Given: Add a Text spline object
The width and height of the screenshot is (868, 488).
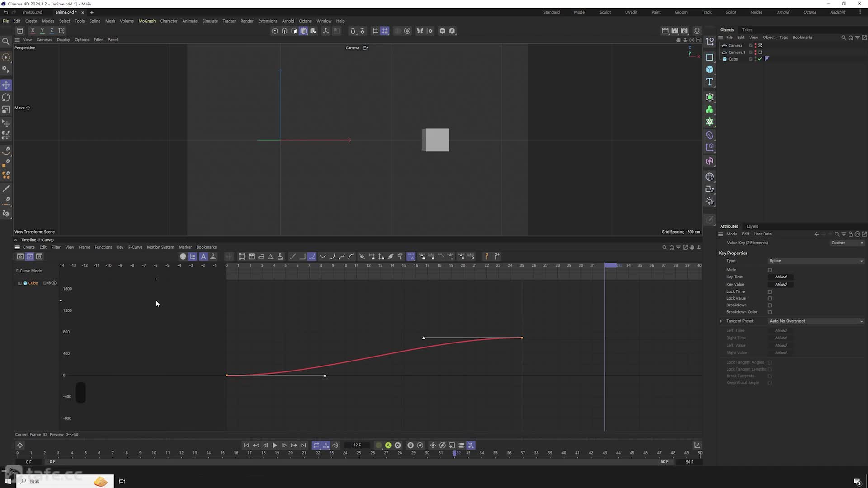Looking at the screenshot, I should pyautogui.click(x=710, y=82).
